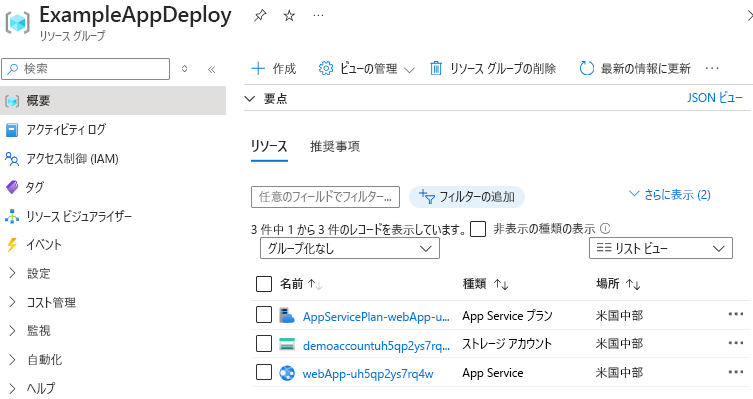Open row menu for AppServicePlan-webApp

[x=736, y=314]
